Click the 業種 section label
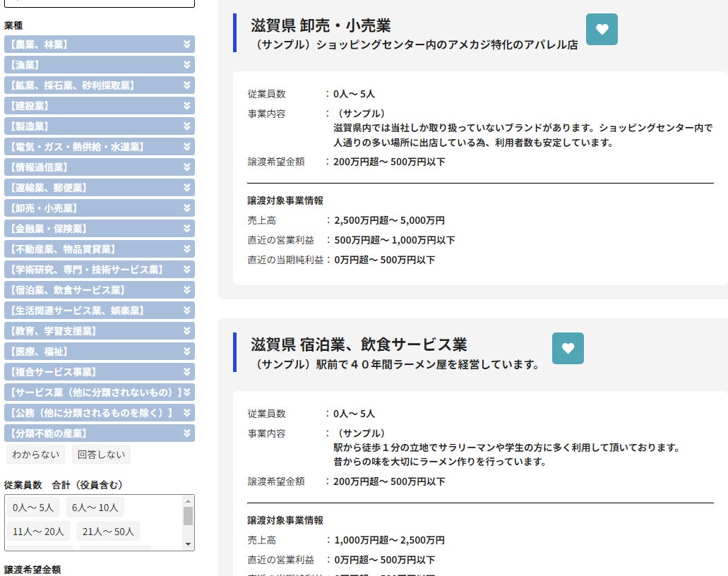 [13, 25]
